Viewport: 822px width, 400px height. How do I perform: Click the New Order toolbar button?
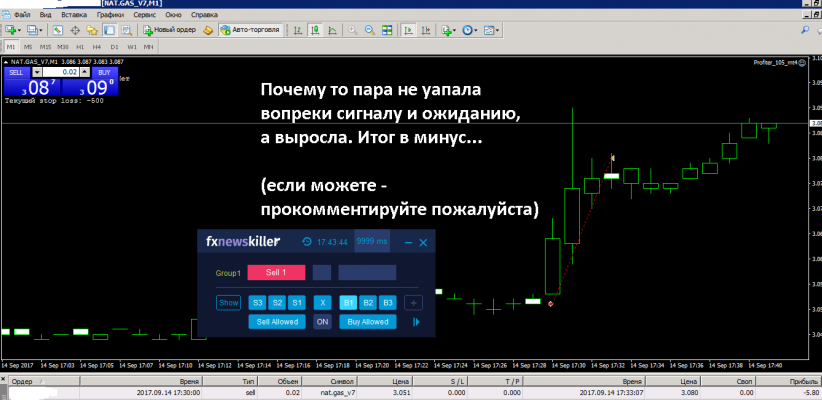169,31
